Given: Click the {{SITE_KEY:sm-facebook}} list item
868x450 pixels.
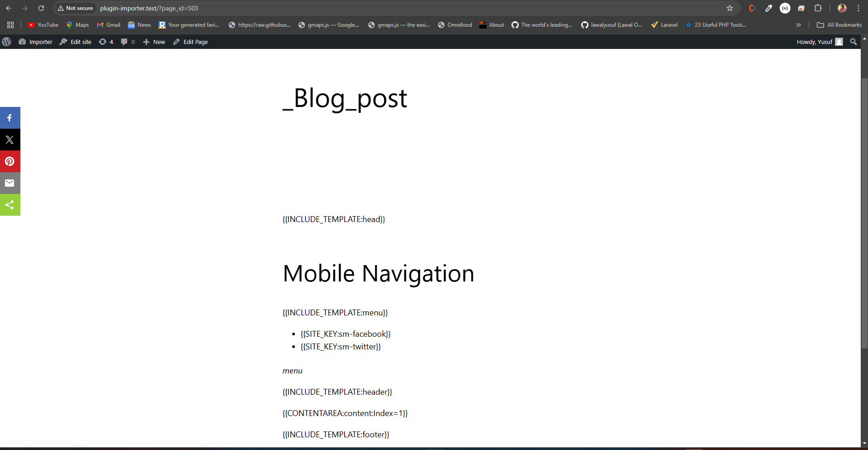Looking at the screenshot, I should (x=346, y=334).
